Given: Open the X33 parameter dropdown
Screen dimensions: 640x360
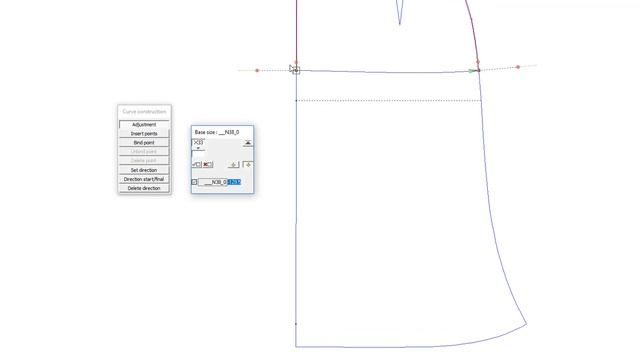Looking at the screenshot, I should pyautogui.click(x=198, y=145).
